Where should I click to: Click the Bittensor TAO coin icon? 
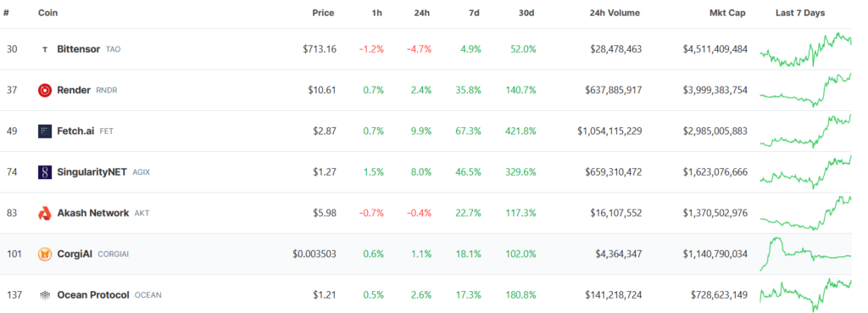point(45,49)
